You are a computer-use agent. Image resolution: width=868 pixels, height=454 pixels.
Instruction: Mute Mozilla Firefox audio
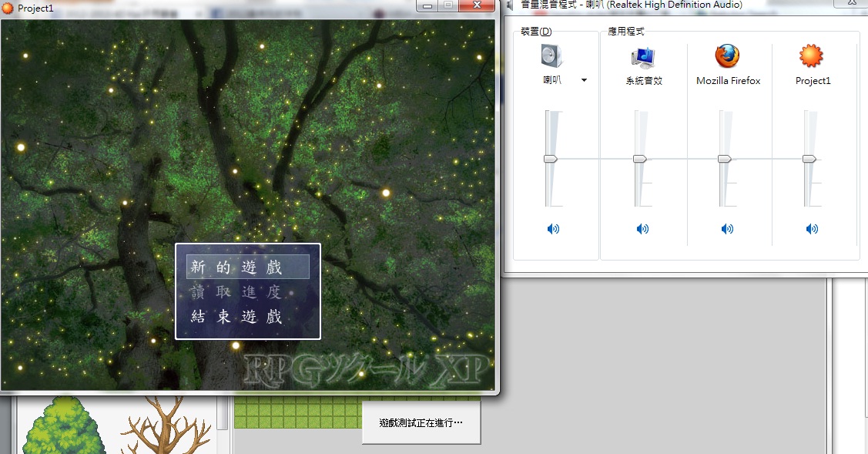pos(727,228)
